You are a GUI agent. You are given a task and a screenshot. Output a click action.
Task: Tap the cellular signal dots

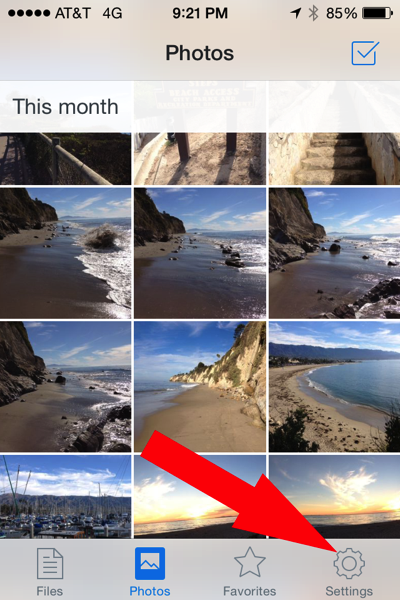[29, 13]
